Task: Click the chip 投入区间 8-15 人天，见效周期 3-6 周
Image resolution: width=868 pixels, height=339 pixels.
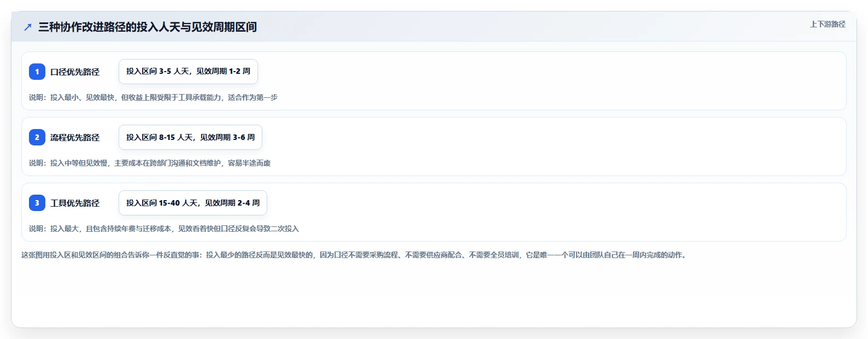Action: tap(190, 137)
